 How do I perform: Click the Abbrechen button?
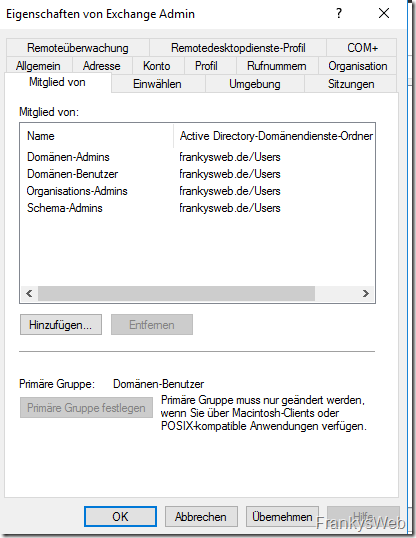(201, 516)
